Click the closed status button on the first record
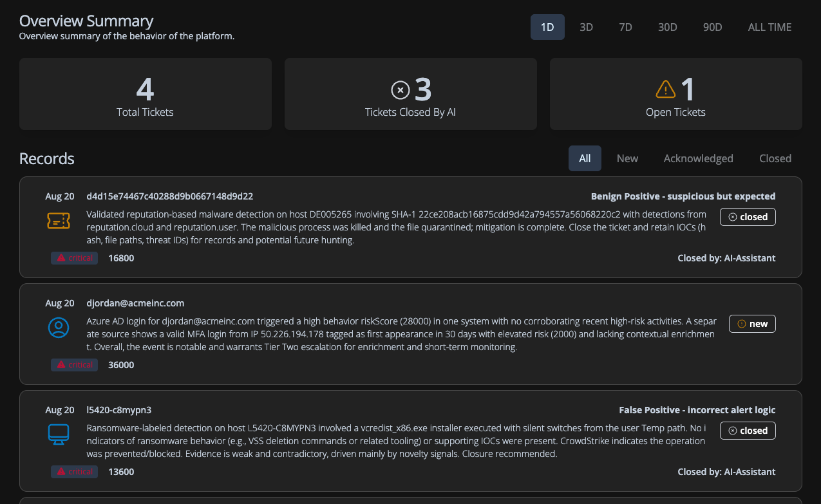The height and width of the screenshot is (504, 821). pos(748,217)
